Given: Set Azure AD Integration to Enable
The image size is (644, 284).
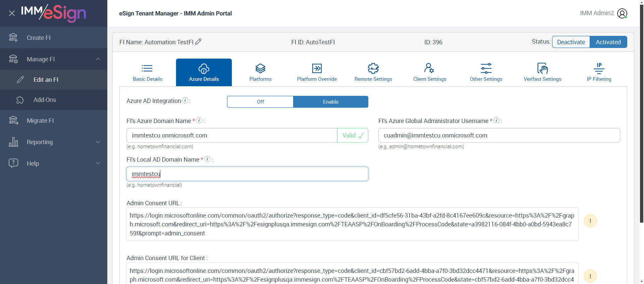Looking at the screenshot, I should 331,102.
